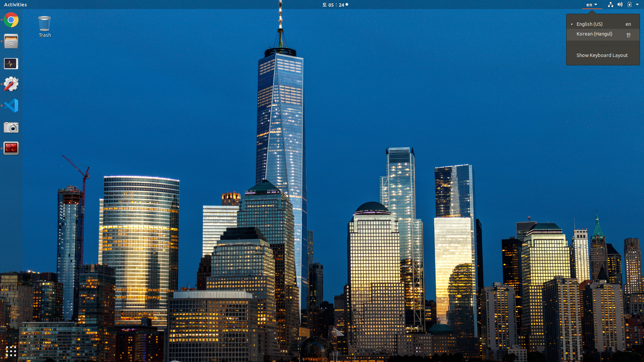644x362 pixels.
Task: Launch System Monitor from the dock
Action: [x=11, y=63]
